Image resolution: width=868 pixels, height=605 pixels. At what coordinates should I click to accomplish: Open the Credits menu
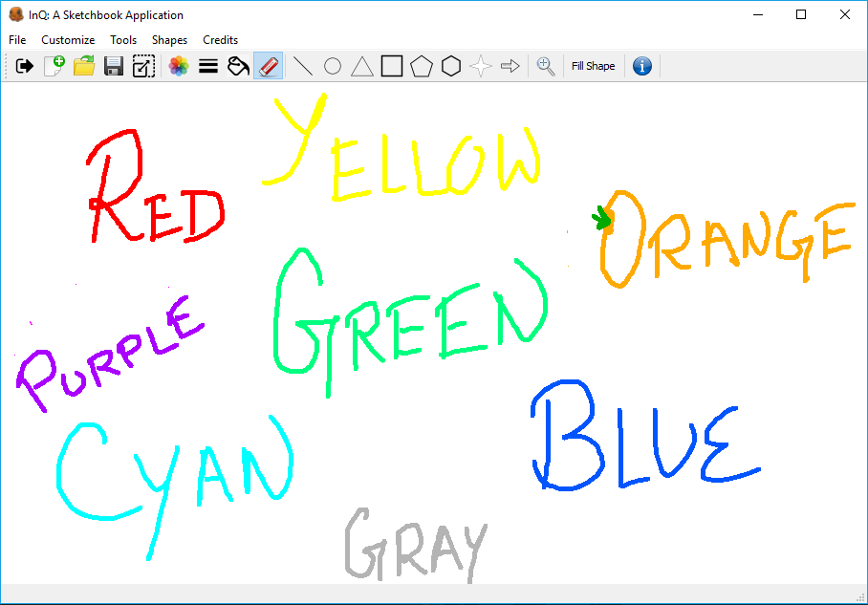tap(220, 40)
